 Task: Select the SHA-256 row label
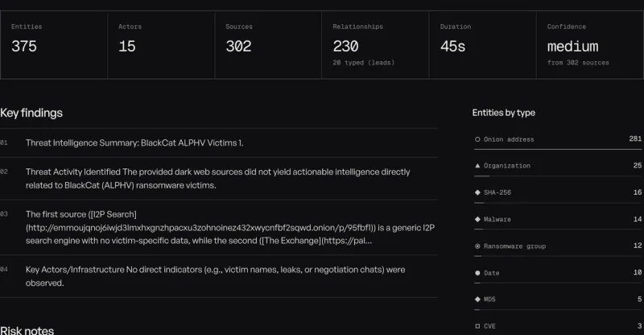point(497,192)
